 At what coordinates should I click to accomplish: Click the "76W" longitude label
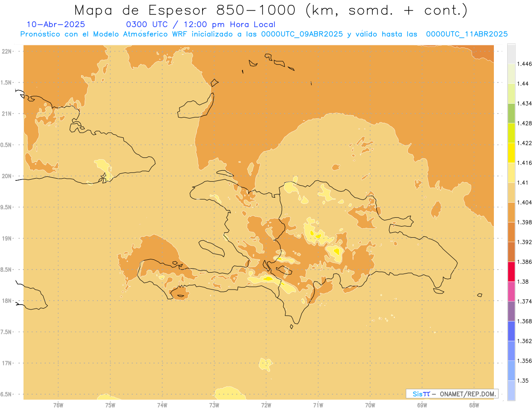58,405
